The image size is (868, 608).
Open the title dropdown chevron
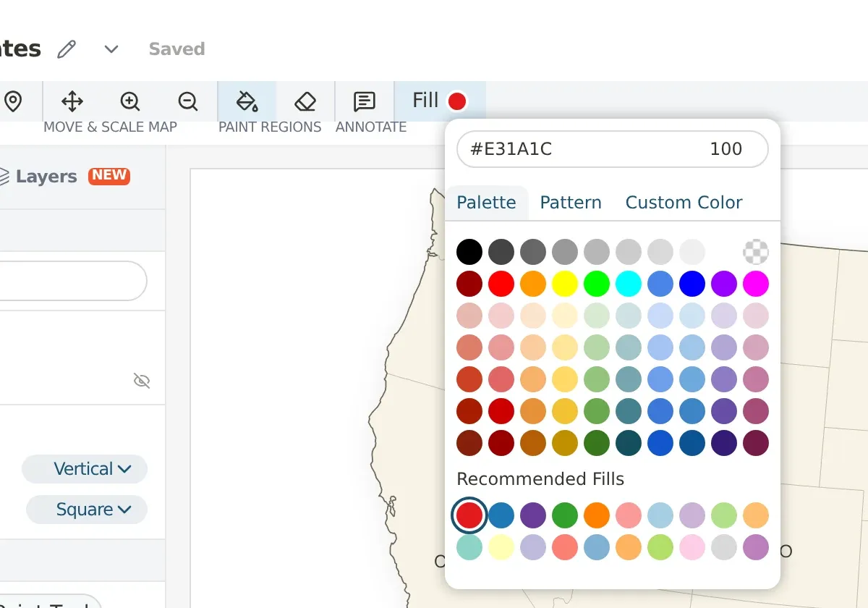tap(111, 49)
